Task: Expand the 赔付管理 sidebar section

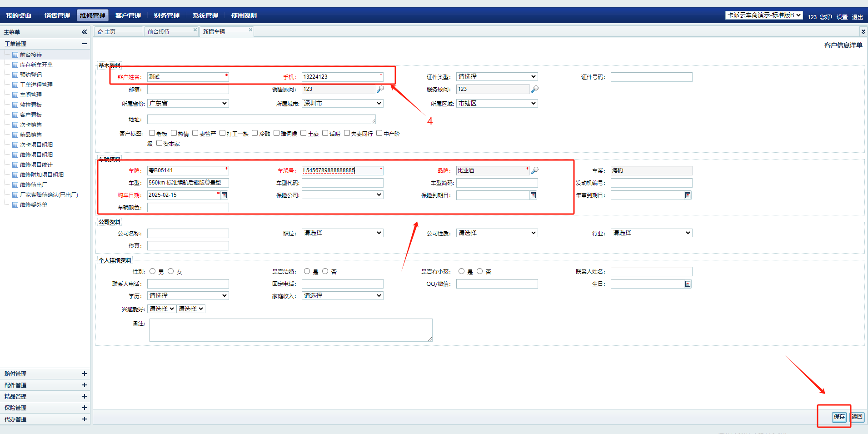Action: pos(84,374)
